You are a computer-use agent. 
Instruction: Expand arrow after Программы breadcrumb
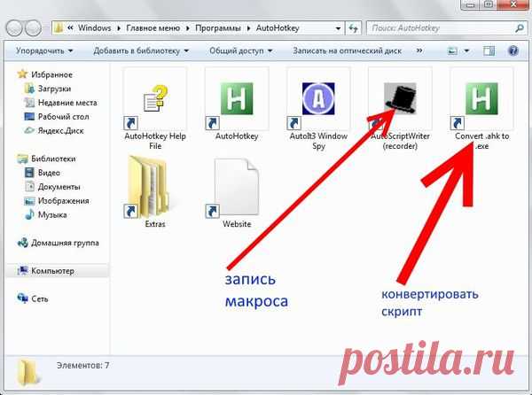click(248, 28)
